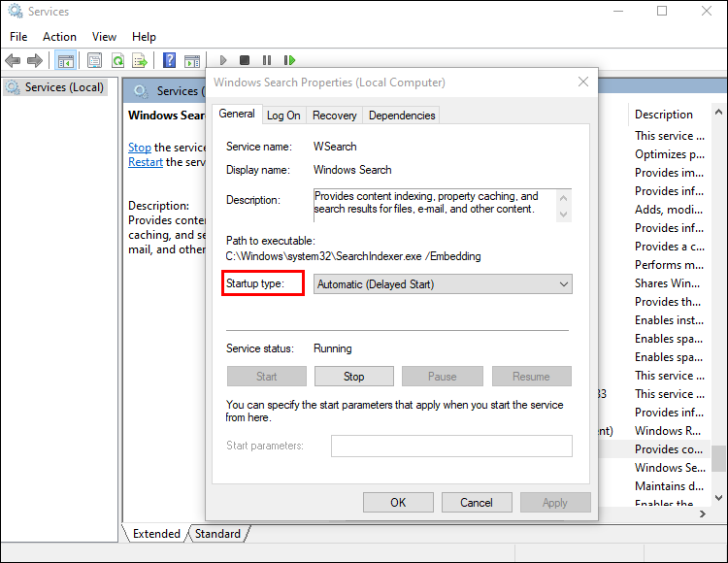This screenshot has width=728, height=563.
Task: Select the 'Provides a c...' description row
Action: coord(670,247)
